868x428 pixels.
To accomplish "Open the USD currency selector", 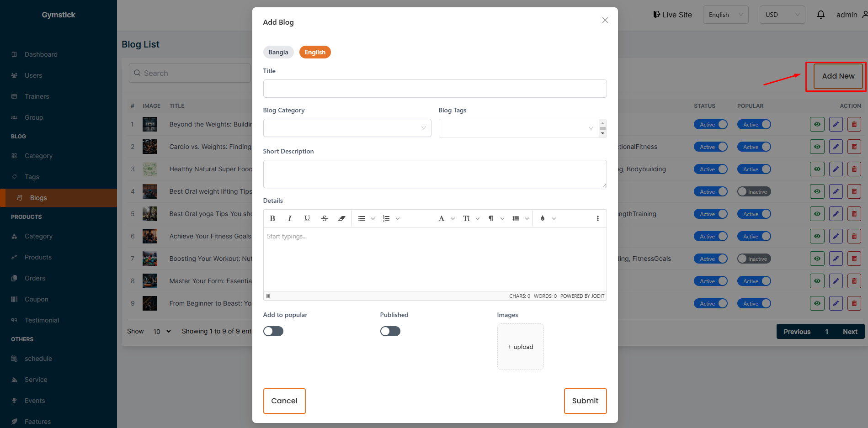I will [782, 15].
